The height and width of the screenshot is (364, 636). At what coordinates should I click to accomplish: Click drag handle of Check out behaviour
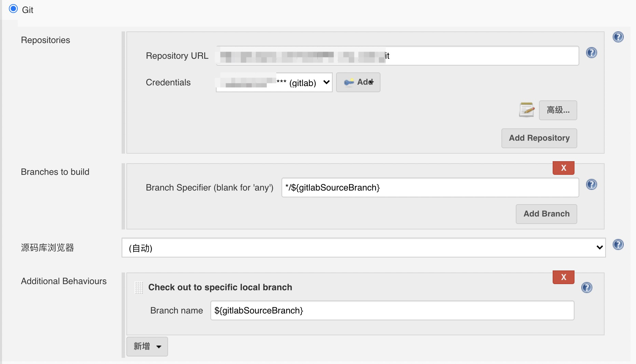pyautogui.click(x=139, y=288)
